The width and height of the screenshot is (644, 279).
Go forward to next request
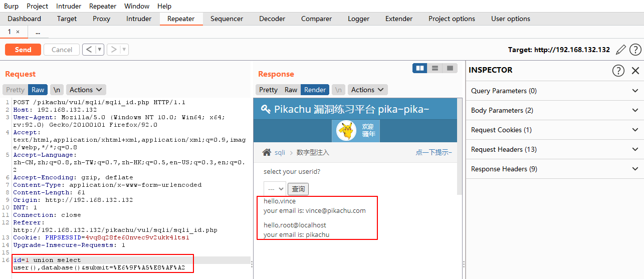point(114,50)
